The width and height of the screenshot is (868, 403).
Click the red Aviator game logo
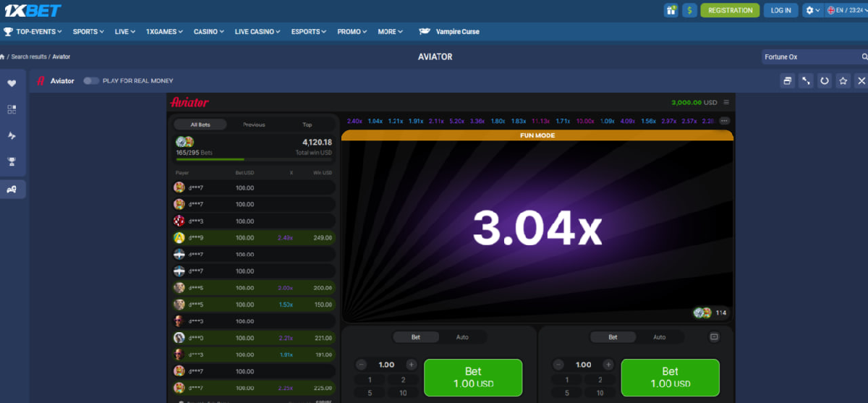pos(189,102)
